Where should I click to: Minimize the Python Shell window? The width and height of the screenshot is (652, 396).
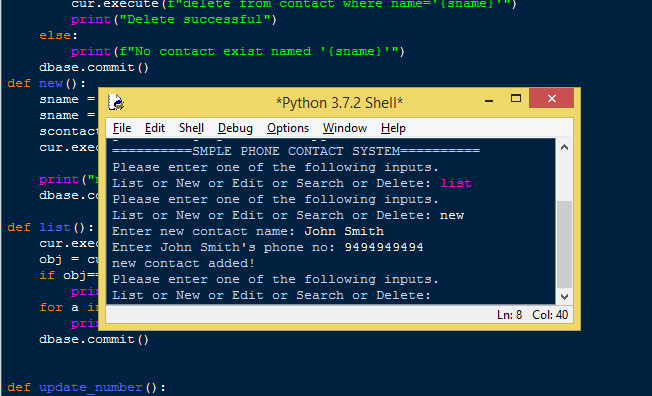click(489, 100)
